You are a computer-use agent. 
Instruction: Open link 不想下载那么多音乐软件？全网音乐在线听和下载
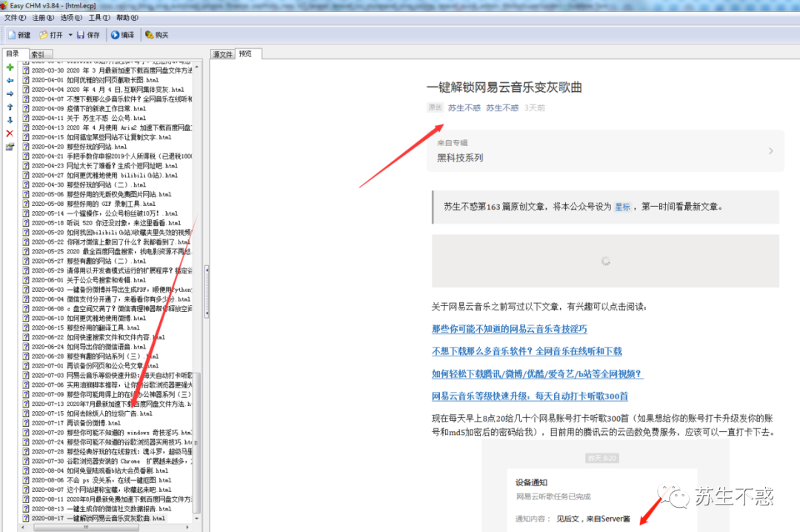point(527,351)
